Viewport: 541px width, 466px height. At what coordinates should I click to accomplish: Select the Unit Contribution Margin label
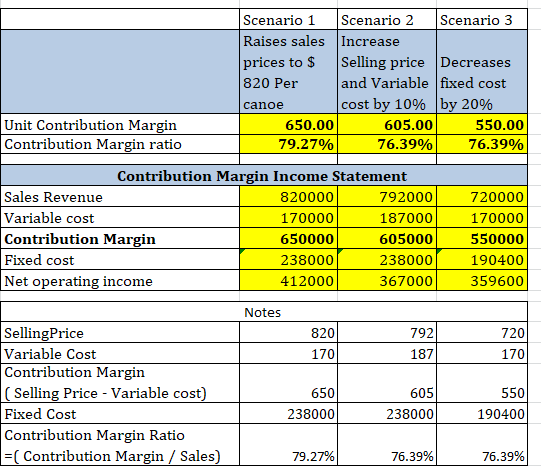120,124
